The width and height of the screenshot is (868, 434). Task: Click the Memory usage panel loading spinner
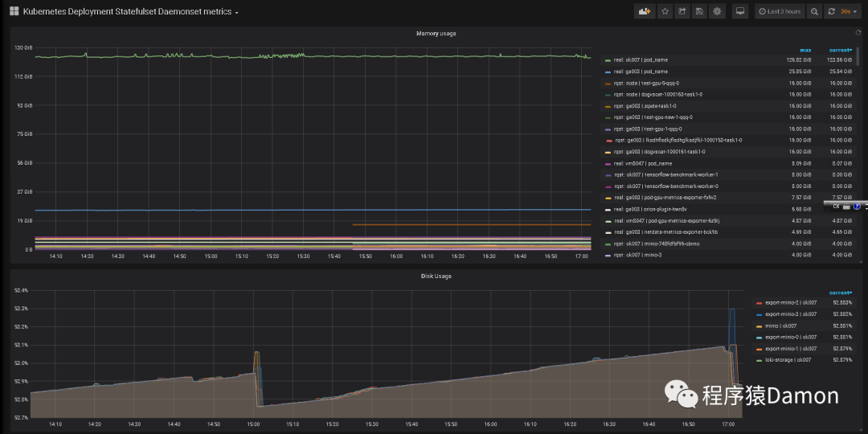pos(858,33)
